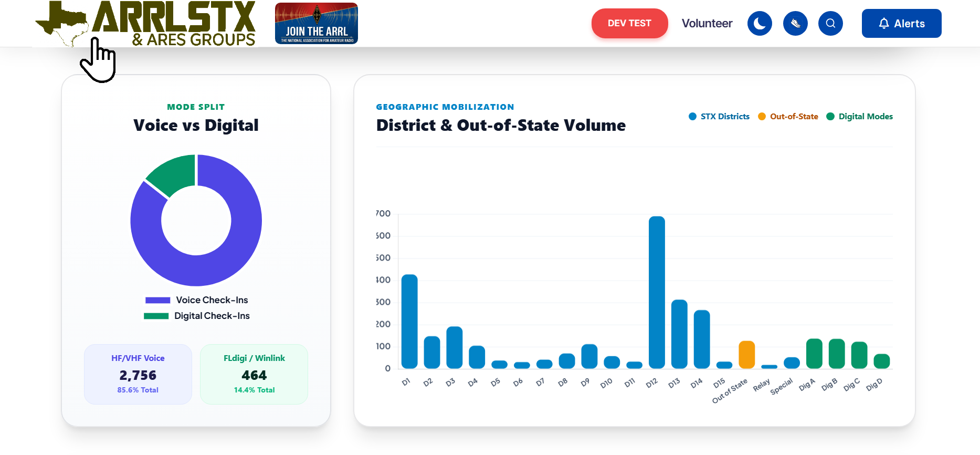Toggle the Voice Check-Ins legend swatch
This screenshot has width=980, height=455.
[157, 300]
